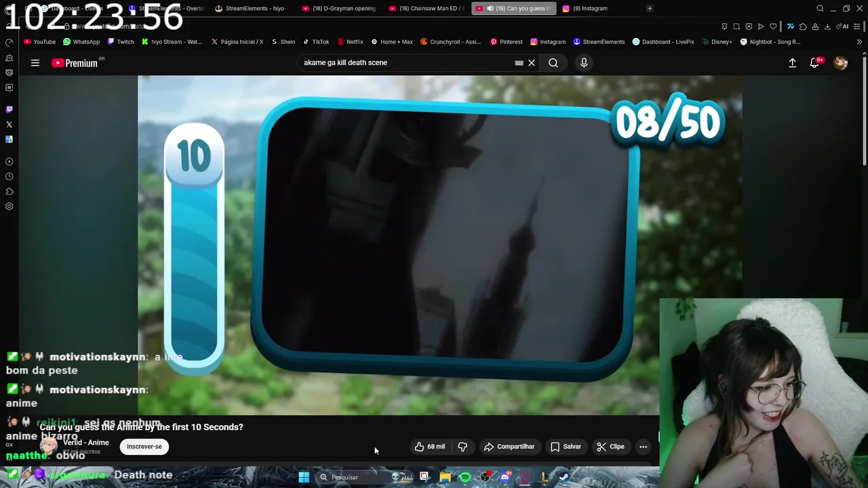Open Discord from the taskbar

[505, 477]
